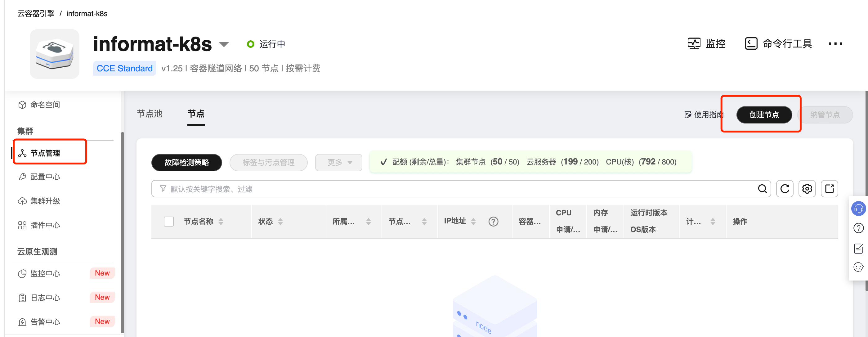Click the export list icon
This screenshot has width=868, height=337.
pos(829,189)
